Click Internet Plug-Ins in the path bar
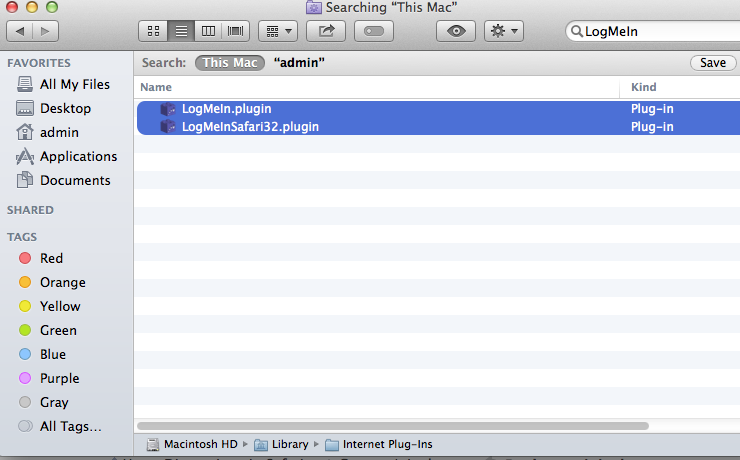This screenshot has height=460, width=740. pyautogui.click(x=379, y=444)
